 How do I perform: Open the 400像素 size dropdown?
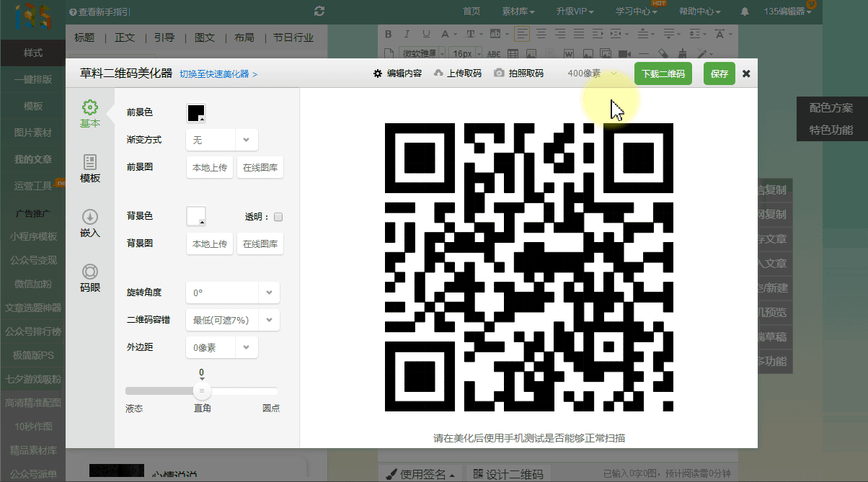[x=614, y=73]
